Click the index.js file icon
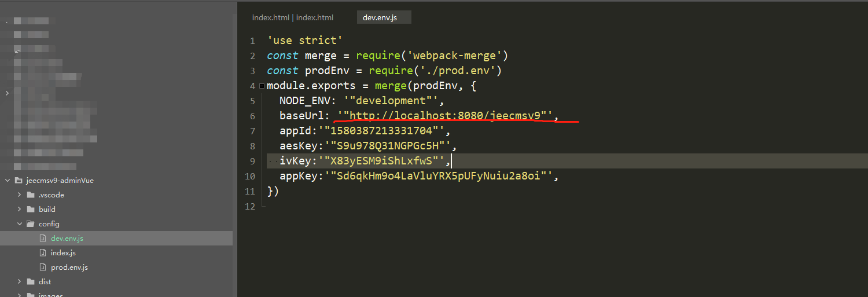868x297 pixels. pos(42,252)
